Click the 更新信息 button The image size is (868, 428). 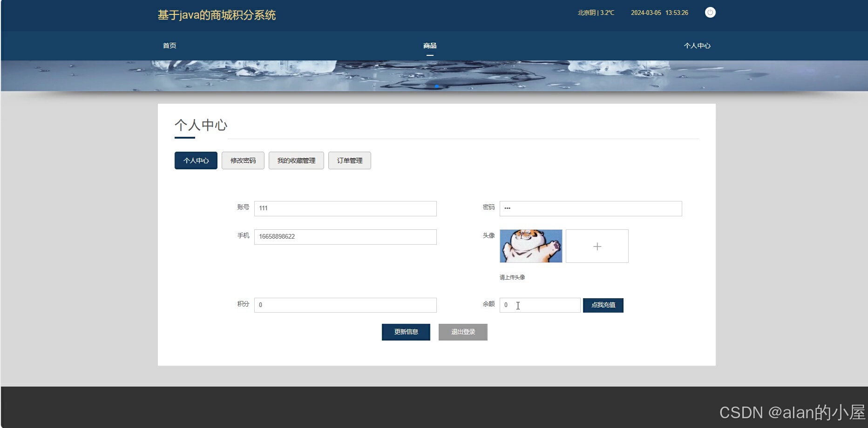tap(406, 332)
